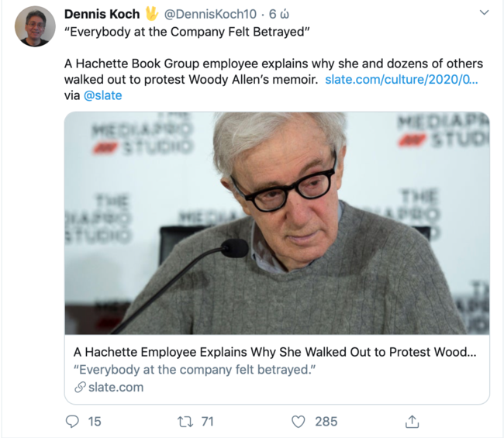
Task: Click the article preview photo
Action: pos(276,223)
